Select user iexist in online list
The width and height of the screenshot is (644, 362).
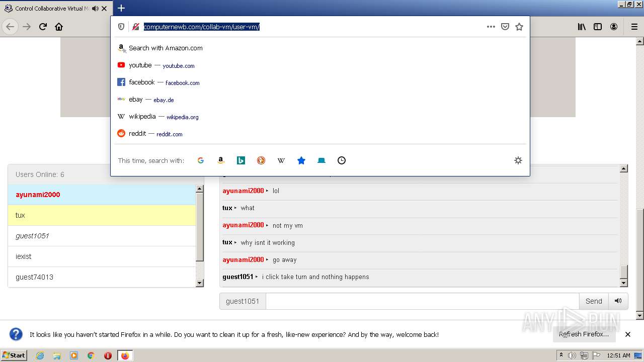click(102, 256)
